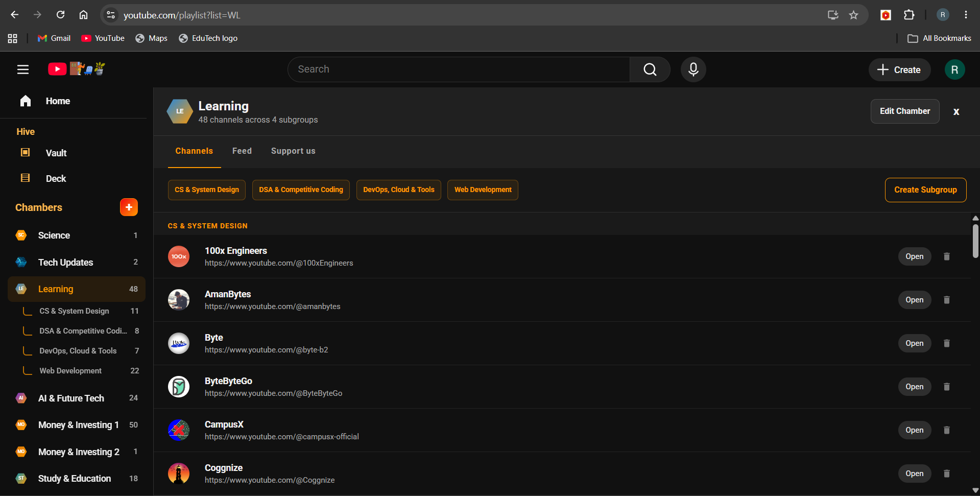The image size is (980, 496).
Task: Select Study & Education chamber
Action: pyautogui.click(x=77, y=479)
